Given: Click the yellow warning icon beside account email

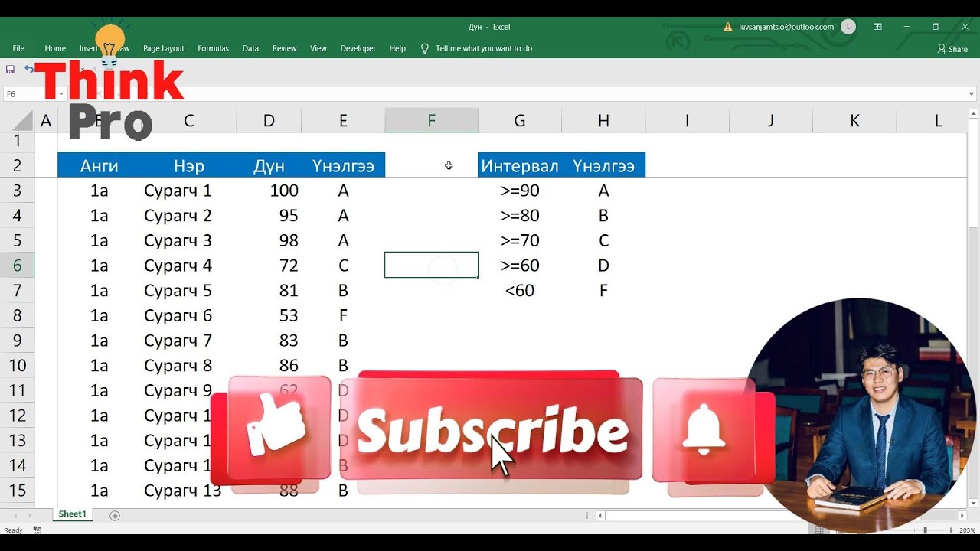Looking at the screenshot, I should (x=728, y=27).
